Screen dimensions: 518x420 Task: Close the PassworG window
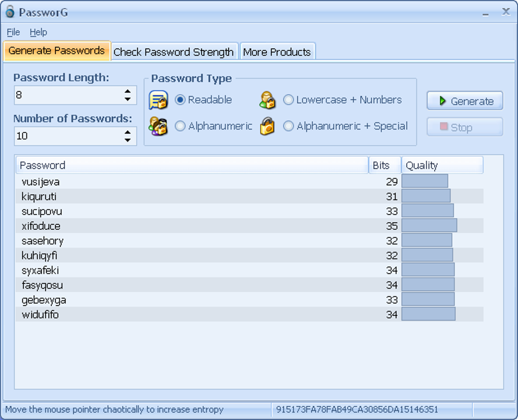pos(506,12)
